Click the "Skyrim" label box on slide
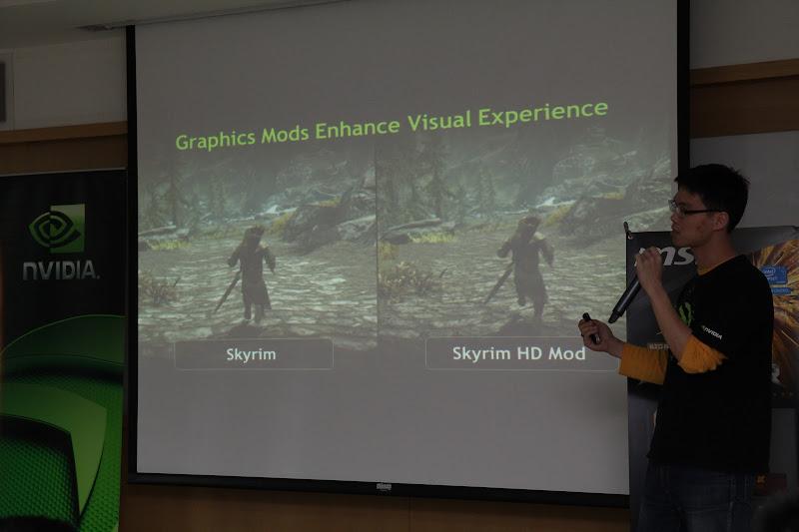Screen dimensions: 799x532 pos(254,353)
